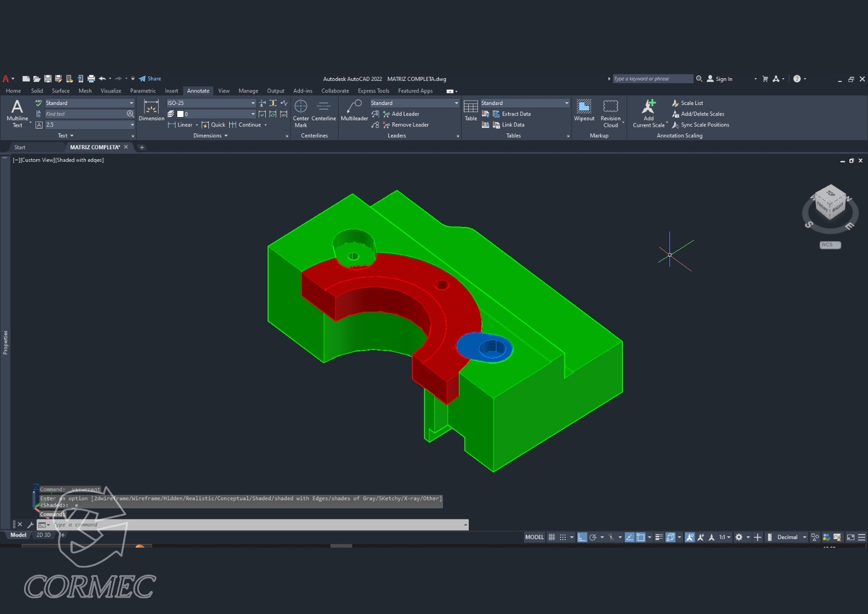
Task: Toggle the drawing grid display
Action: (x=551, y=537)
